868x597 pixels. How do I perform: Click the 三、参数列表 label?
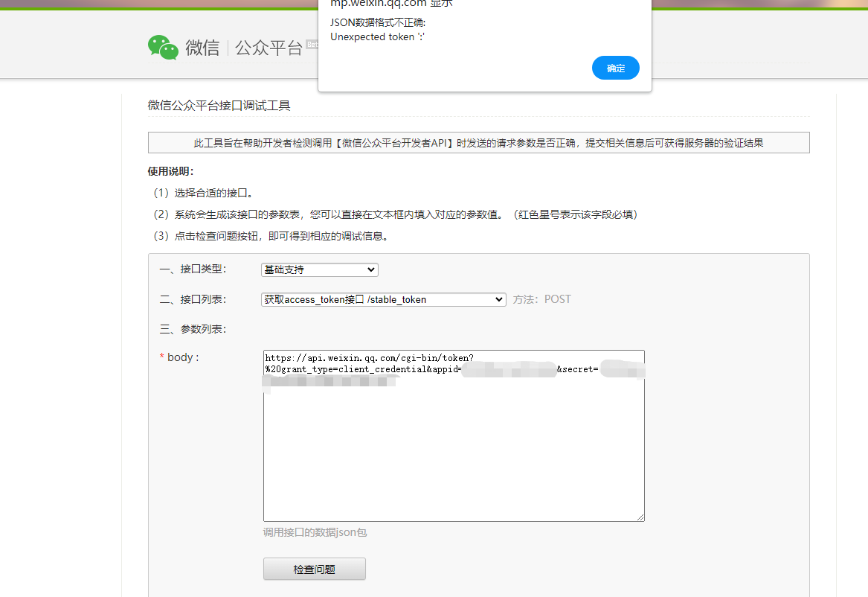tap(193, 329)
